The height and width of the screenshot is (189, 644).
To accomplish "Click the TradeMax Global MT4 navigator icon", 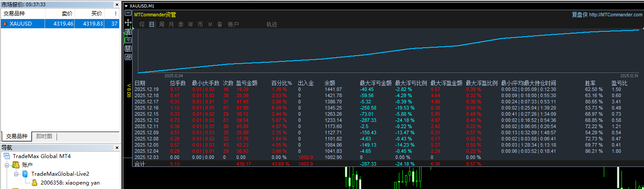I will click(8, 156).
